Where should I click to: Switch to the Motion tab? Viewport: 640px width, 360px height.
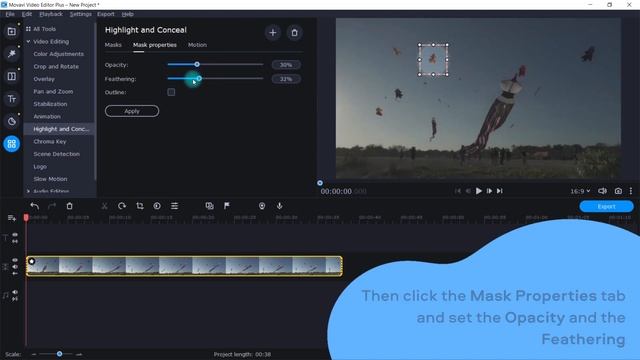pos(197,45)
